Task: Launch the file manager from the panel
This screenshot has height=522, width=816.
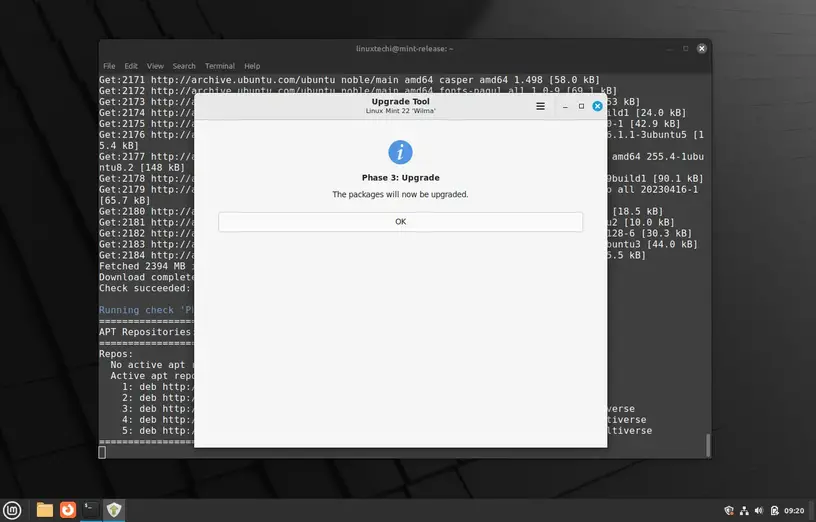Action: (x=45, y=510)
